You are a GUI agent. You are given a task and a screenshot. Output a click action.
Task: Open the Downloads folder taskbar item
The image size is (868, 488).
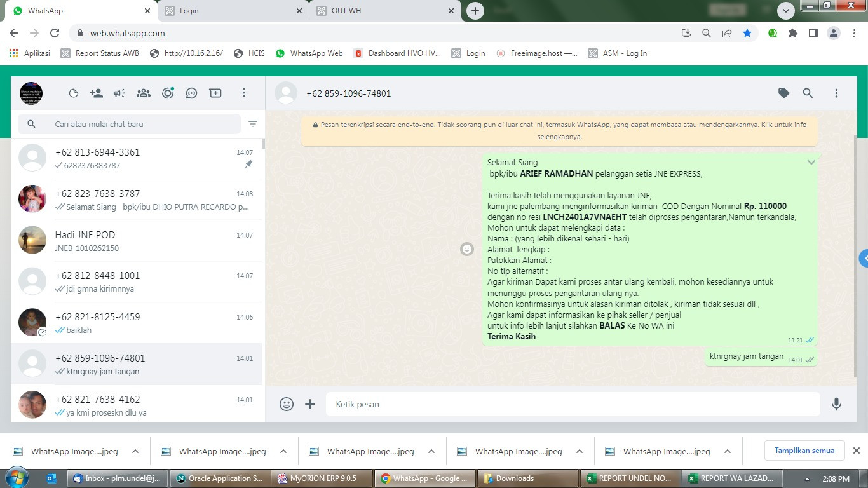526,478
